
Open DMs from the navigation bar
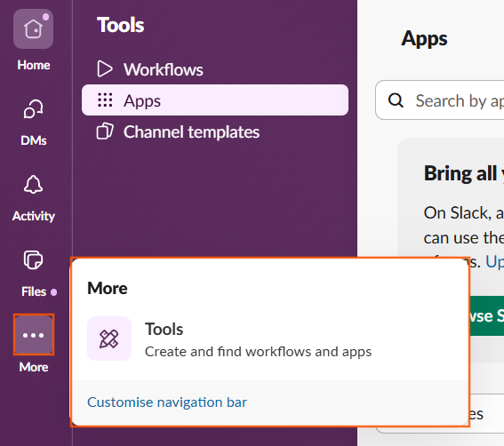(33, 109)
